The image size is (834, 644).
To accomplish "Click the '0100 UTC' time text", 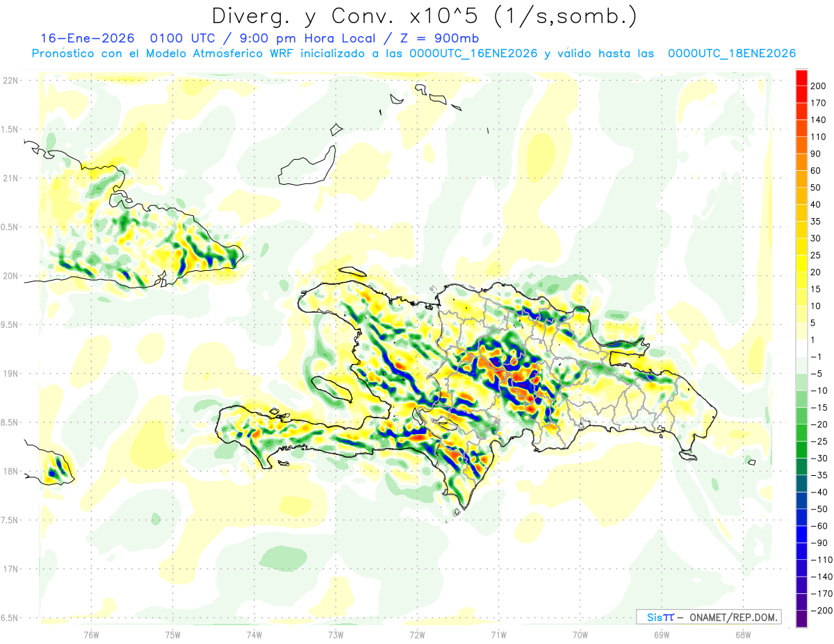I will [182, 38].
